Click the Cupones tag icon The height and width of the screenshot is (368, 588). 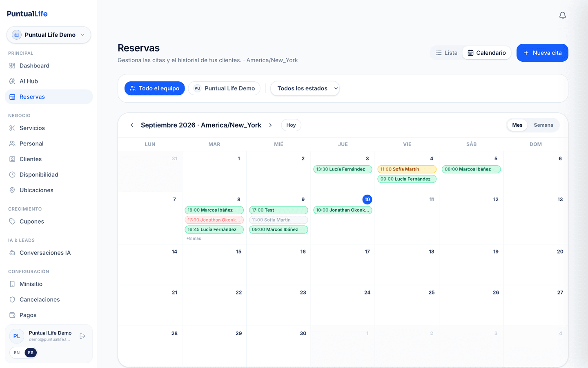[x=12, y=222]
